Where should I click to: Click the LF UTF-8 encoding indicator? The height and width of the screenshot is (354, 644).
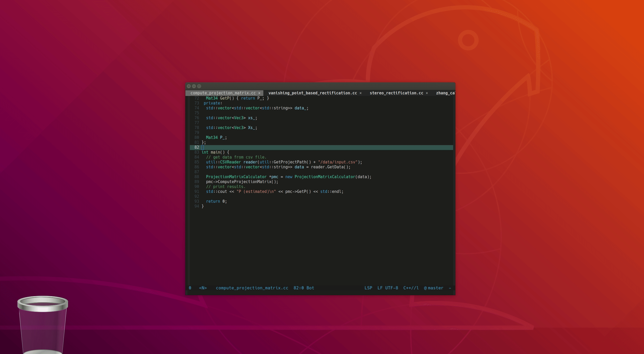pyautogui.click(x=388, y=288)
